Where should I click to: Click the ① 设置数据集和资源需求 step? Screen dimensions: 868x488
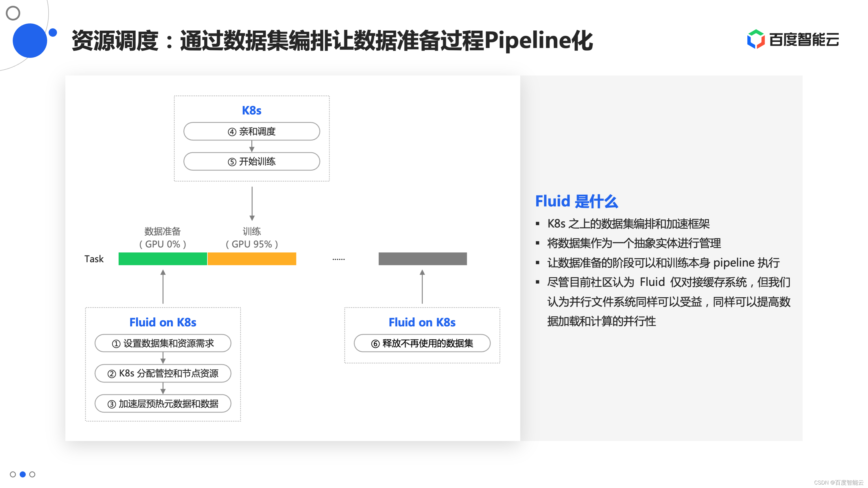click(x=163, y=343)
